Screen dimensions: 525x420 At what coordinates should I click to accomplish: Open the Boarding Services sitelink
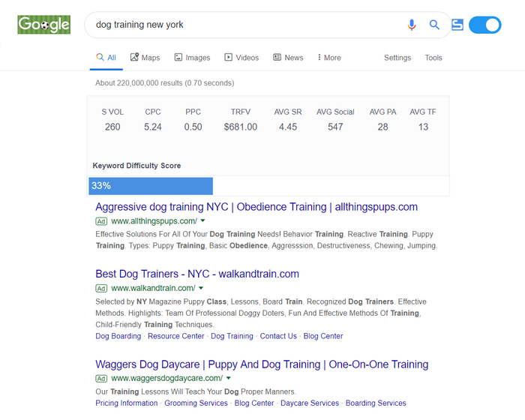click(376, 403)
